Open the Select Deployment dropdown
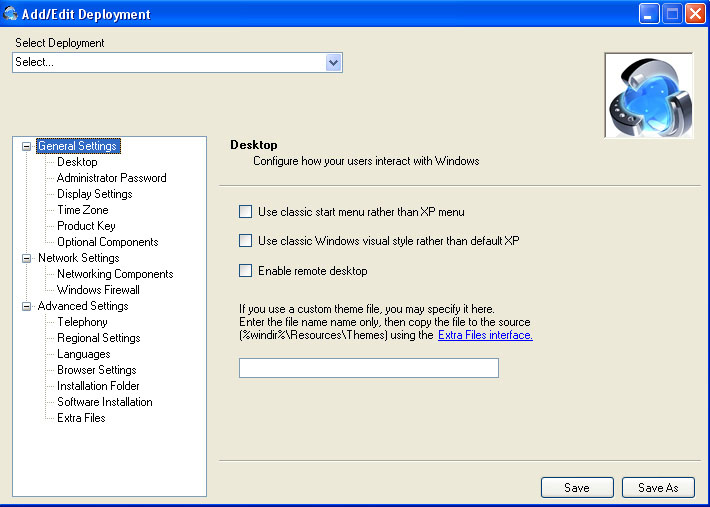710x507 pixels. coord(334,62)
